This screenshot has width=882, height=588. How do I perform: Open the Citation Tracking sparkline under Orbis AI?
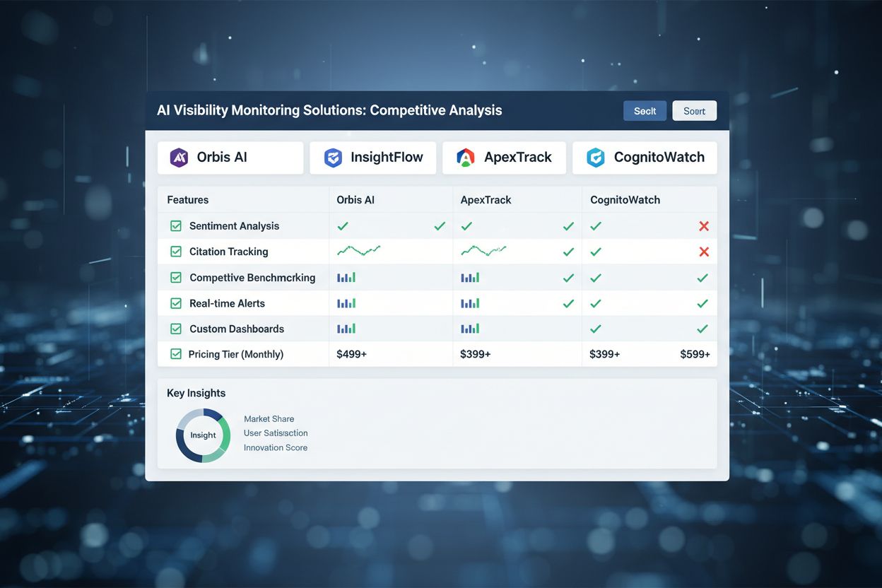[358, 251]
